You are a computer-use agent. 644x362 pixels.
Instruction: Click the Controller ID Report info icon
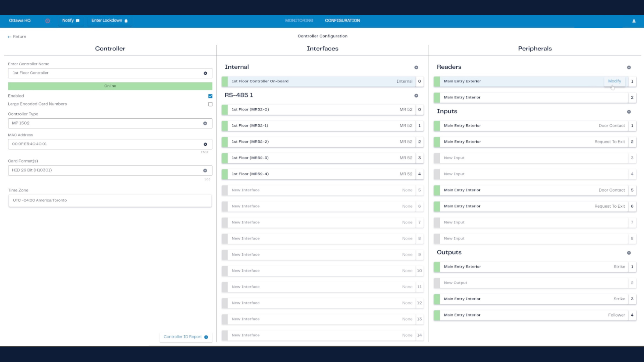point(206,337)
